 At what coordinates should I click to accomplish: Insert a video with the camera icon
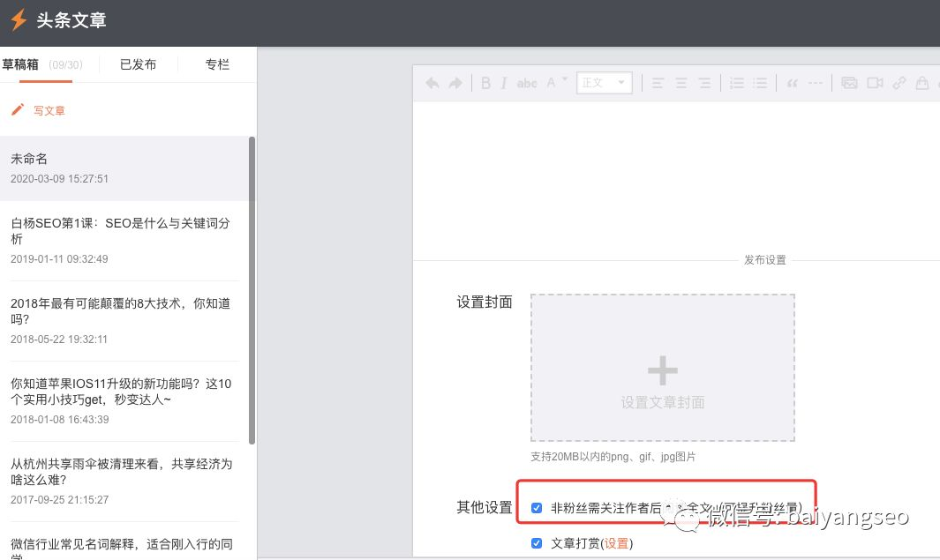pyautogui.click(x=875, y=83)
